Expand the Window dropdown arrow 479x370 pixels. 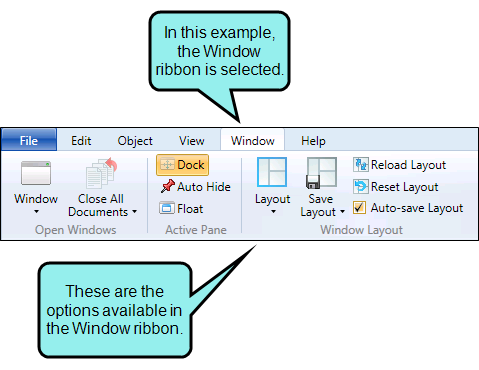point(36,212)
